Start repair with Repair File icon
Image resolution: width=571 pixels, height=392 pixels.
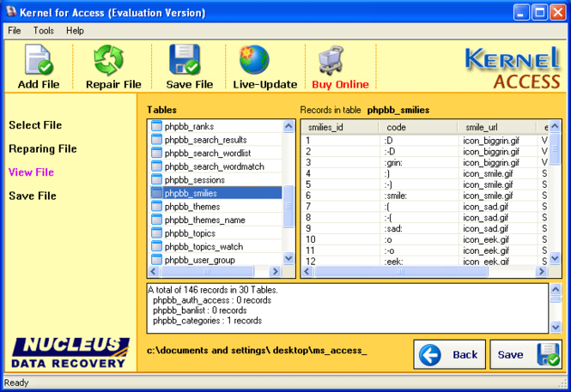tap(108, 60)
